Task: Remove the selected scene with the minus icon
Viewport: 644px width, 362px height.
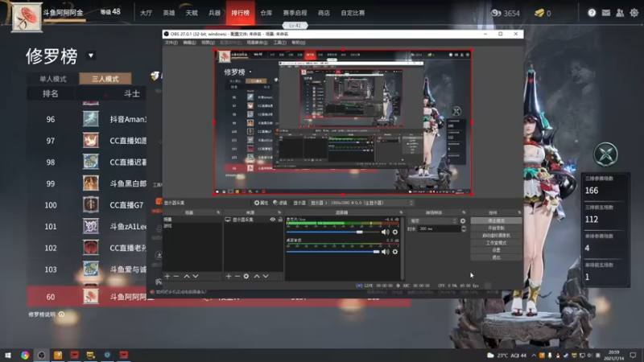Action: click(x=176, y=276)
